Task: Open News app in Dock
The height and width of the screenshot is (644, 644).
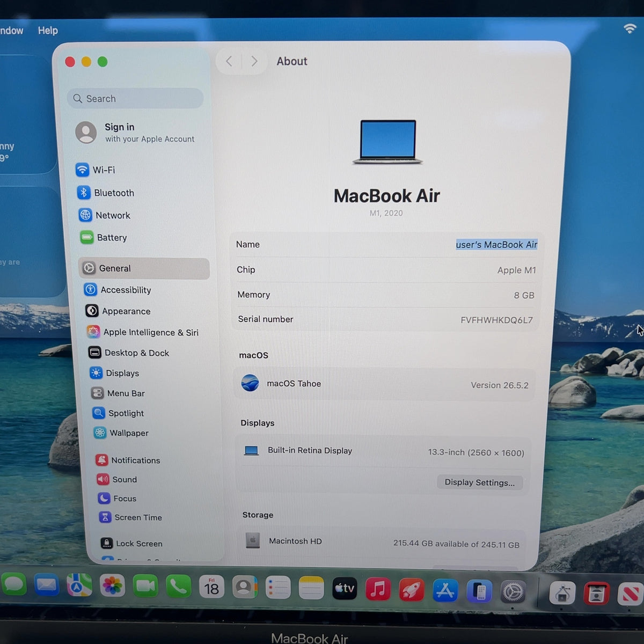Action: click(x=631, y=594)
